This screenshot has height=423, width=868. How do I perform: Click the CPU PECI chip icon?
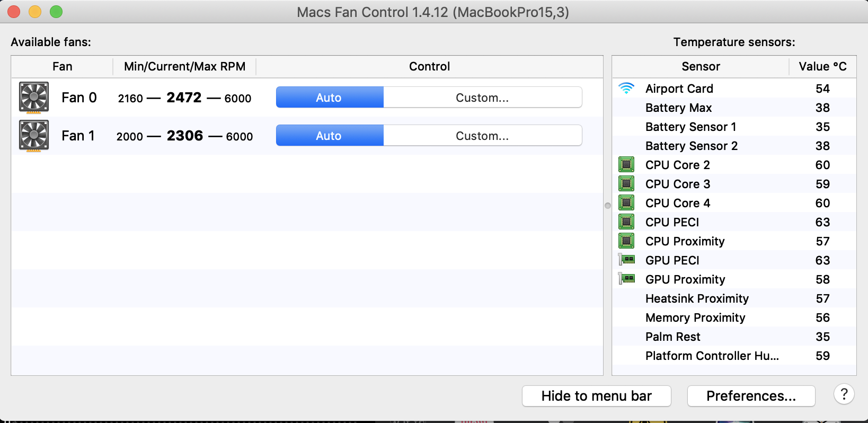click(x=626, y=222)
